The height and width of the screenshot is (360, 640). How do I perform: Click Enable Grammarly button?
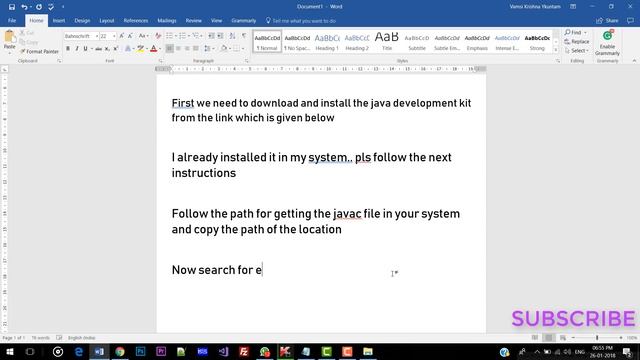[607, 43]
